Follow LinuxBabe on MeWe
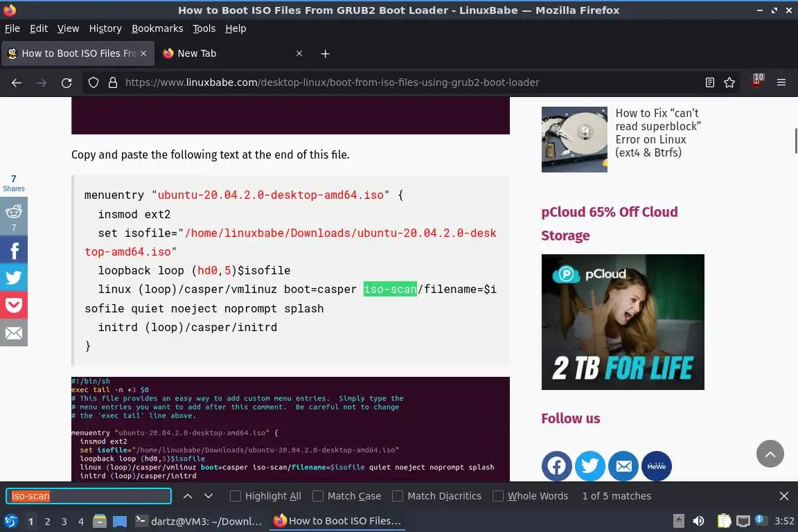The height and width of the screenshot is (532, 798). 657,465
